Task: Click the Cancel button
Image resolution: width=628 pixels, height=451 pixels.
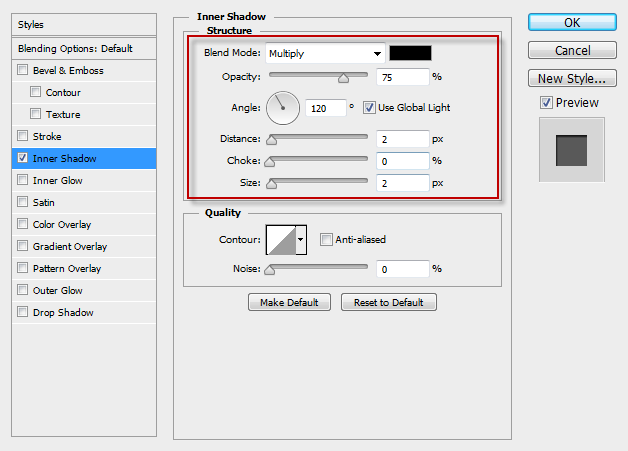Action: (x=572, y=50)
